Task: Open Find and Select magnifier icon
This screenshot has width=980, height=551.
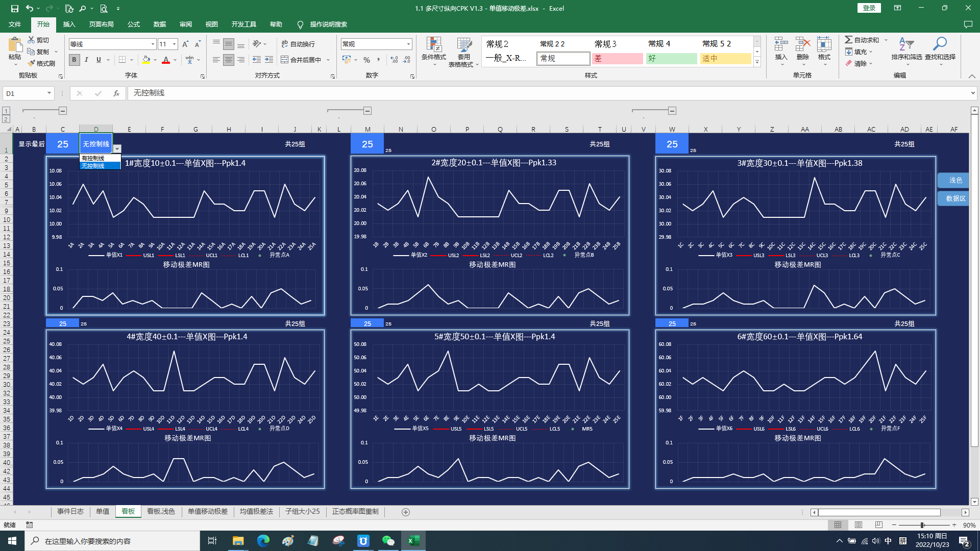Action: (940, 44)
